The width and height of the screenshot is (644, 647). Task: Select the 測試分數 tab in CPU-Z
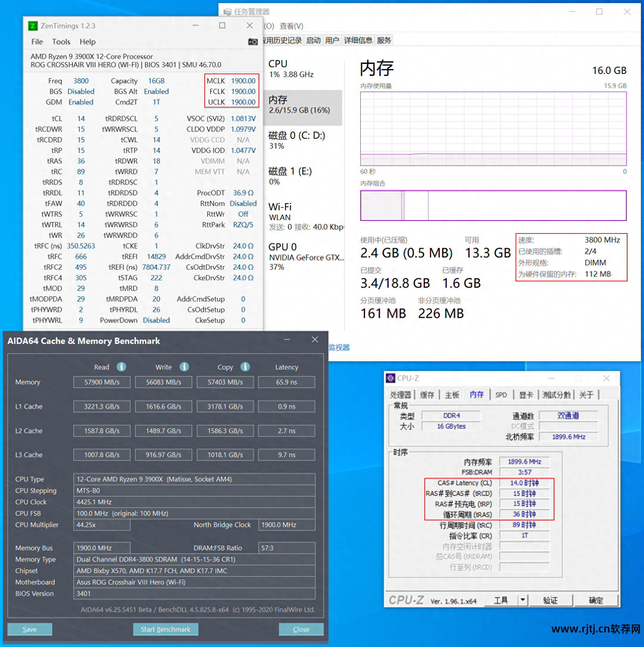point(556,395)
